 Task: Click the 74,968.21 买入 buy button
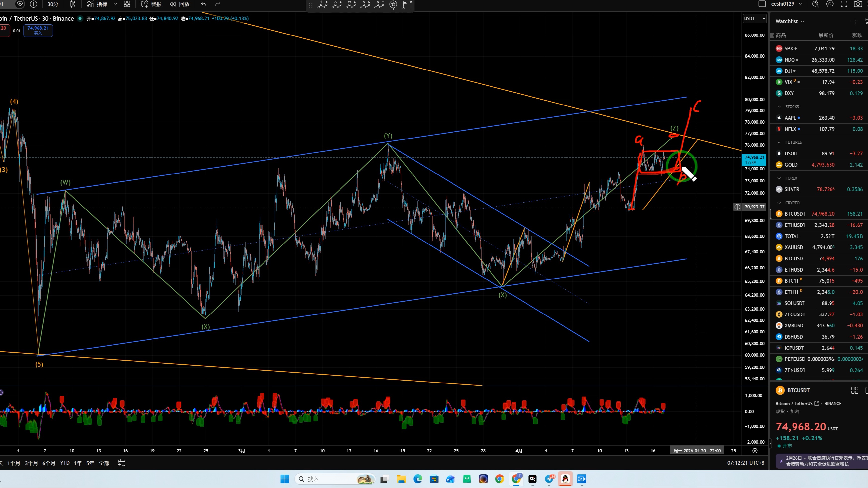(38, 30)
